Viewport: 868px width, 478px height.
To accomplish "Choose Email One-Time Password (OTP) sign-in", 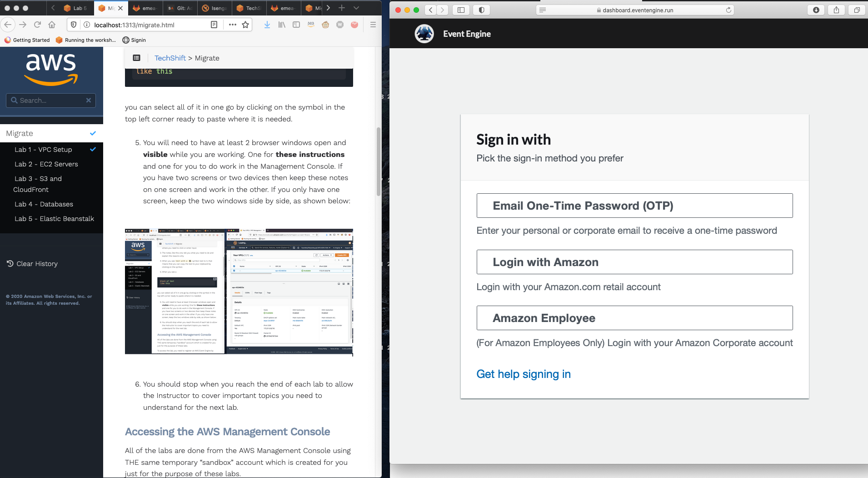I will pyautogui.click(x=634, y=206).
